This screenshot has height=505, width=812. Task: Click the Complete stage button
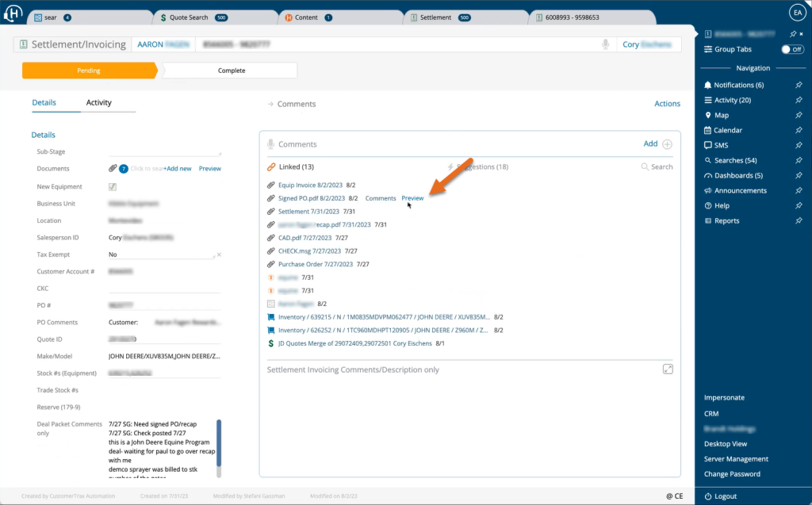(x=232, y=71)
